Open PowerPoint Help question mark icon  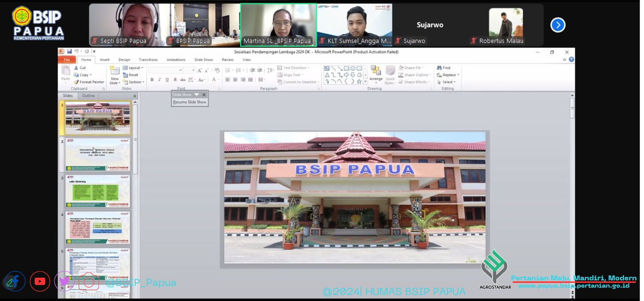pos(571,59)
